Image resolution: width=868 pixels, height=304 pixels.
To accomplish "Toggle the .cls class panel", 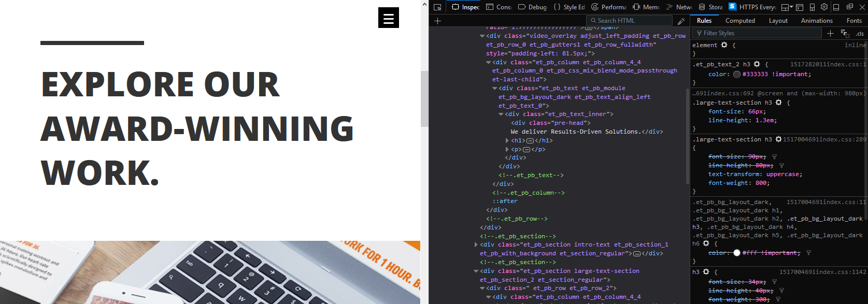I will (860, 34).
